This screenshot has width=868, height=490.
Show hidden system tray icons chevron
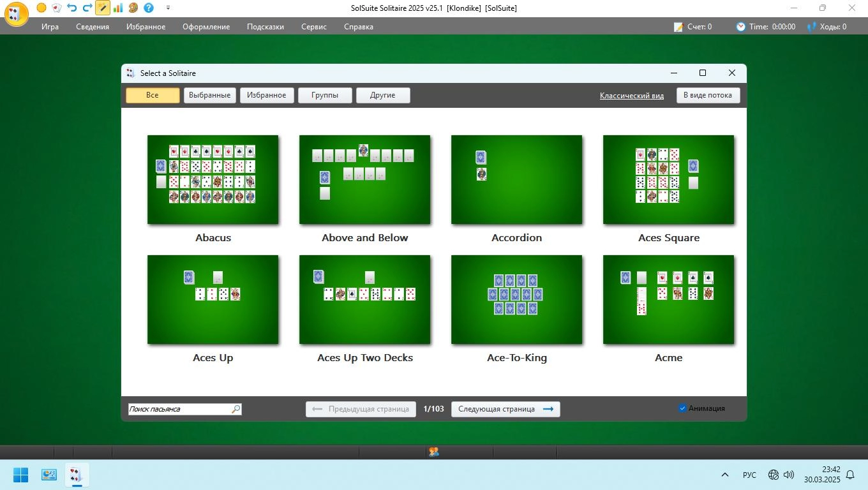click(x=725, y=475)
